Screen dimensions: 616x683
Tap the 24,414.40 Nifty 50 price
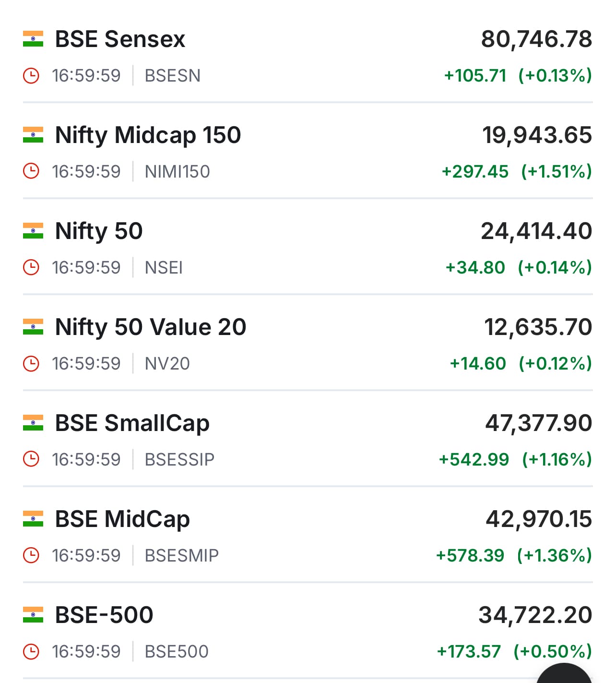[x=536, y=231]
